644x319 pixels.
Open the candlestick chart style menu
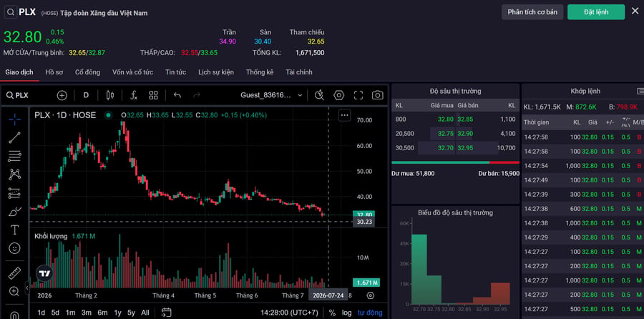[109, 95]
